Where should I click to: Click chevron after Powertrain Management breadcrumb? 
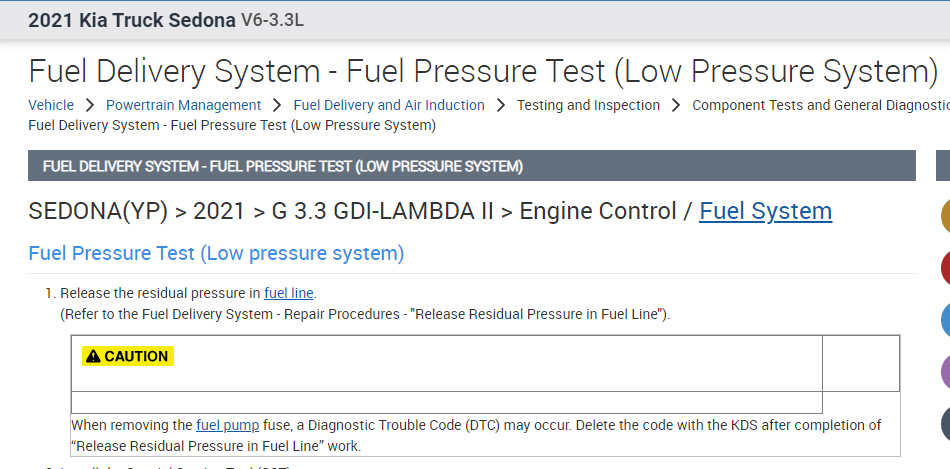tap(277, 105)
